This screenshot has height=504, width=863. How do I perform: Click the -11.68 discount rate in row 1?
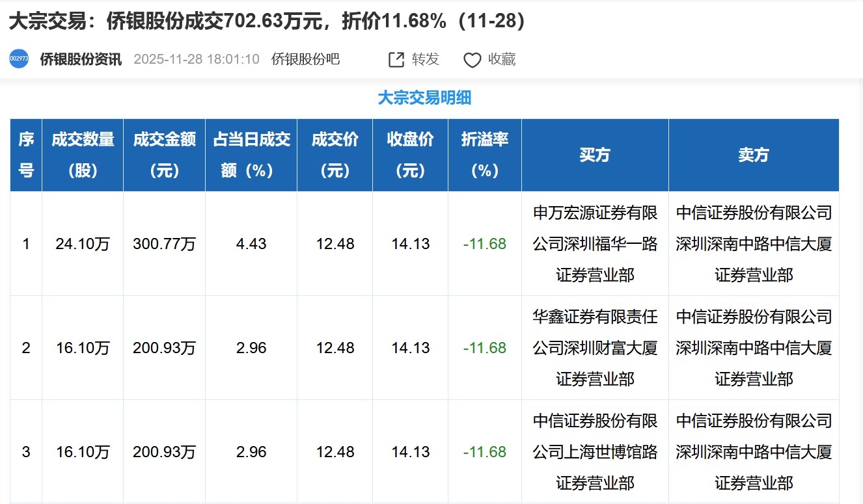click(485, 244)
